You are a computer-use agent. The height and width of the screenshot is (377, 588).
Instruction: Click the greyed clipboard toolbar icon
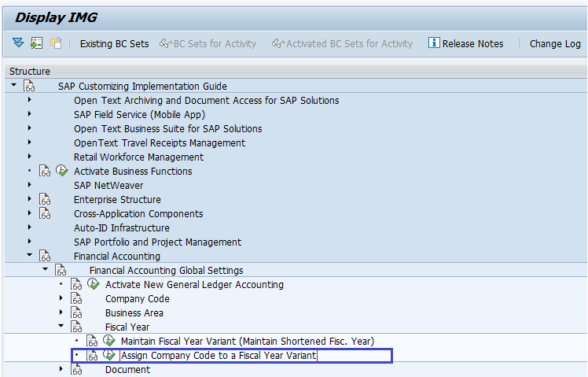56,43
